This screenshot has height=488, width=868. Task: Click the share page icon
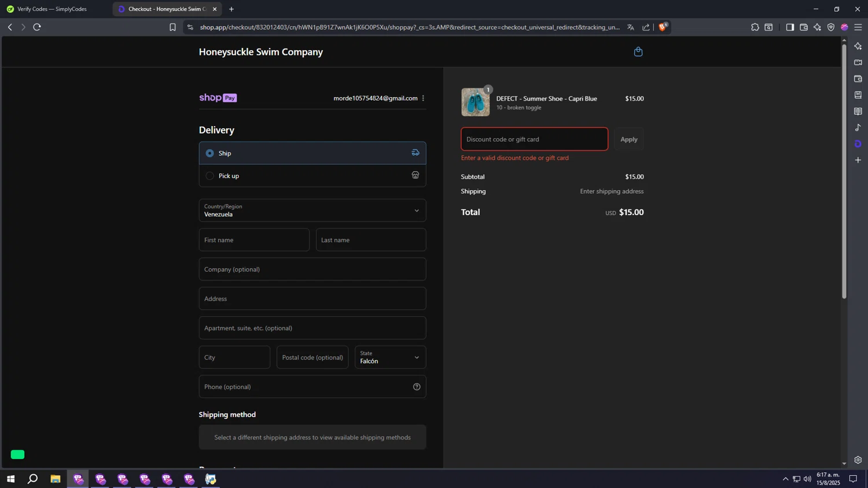(x=646, y=27)
